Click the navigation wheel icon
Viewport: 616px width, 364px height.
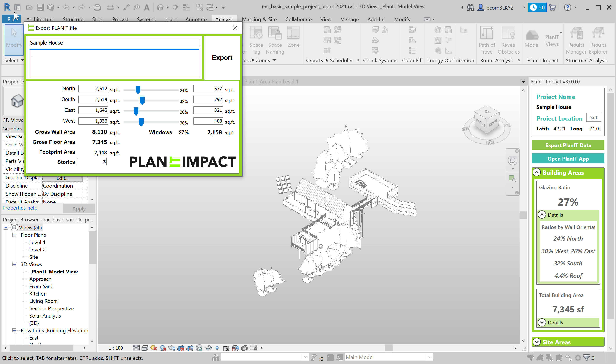coord(513,161)
